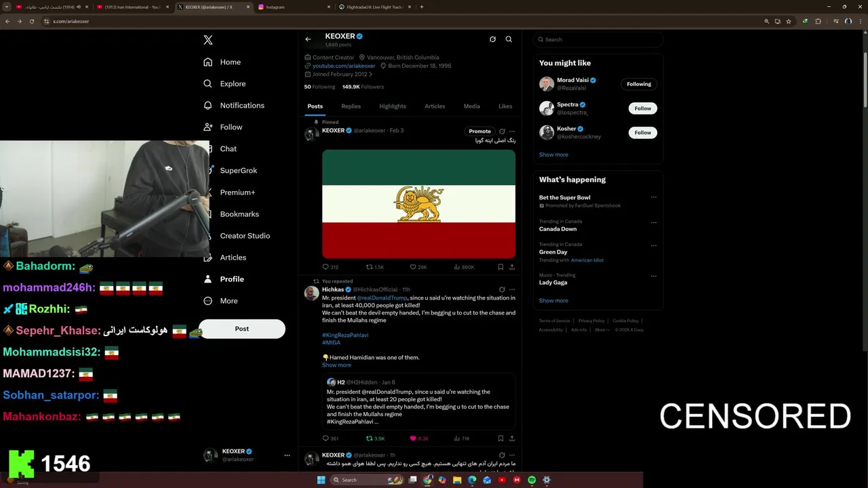This screenshot has width=868, height=488.
Task: Open the X logo home link
Action: (208, 40)
